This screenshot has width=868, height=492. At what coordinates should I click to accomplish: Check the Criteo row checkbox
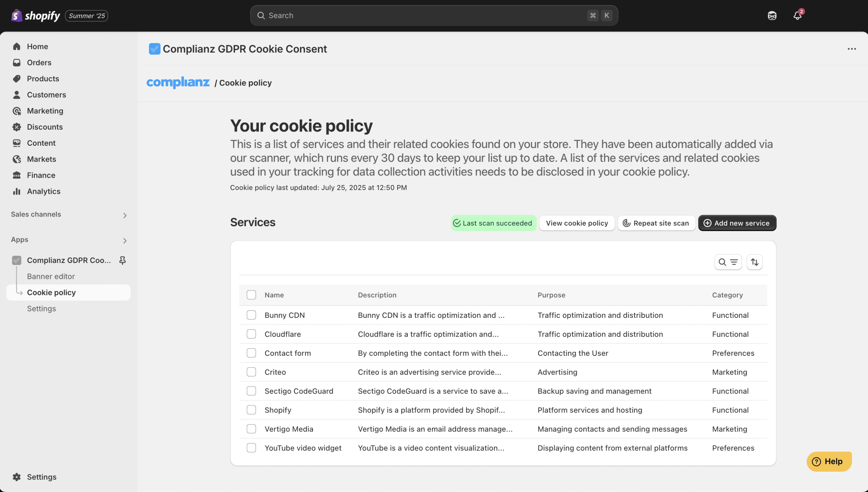coord(251,372)
